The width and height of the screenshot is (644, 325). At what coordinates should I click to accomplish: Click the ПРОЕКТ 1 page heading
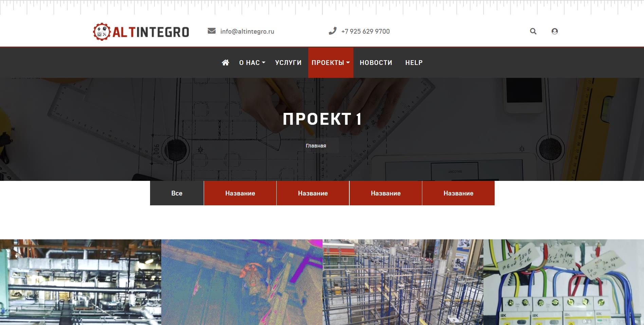tap(322, 119)
